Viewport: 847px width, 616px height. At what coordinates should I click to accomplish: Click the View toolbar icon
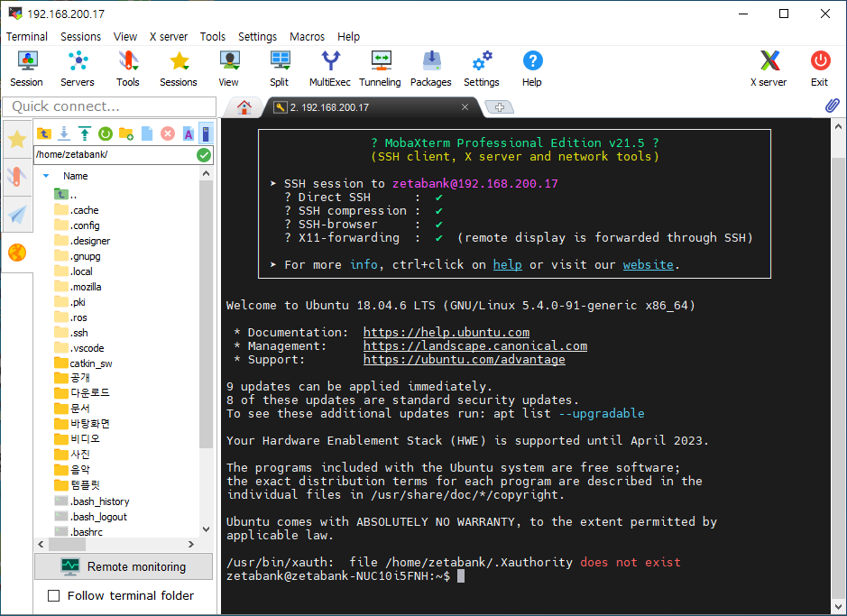point(228,69)
